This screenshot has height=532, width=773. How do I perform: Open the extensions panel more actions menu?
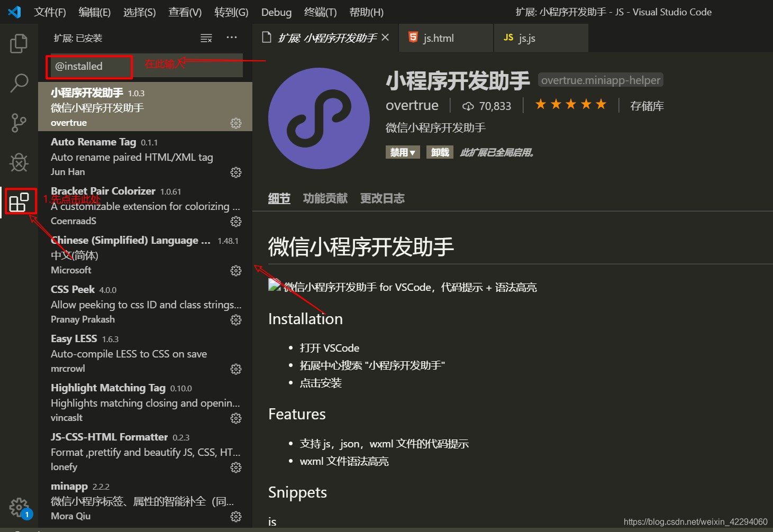click(x=232, y=38)
